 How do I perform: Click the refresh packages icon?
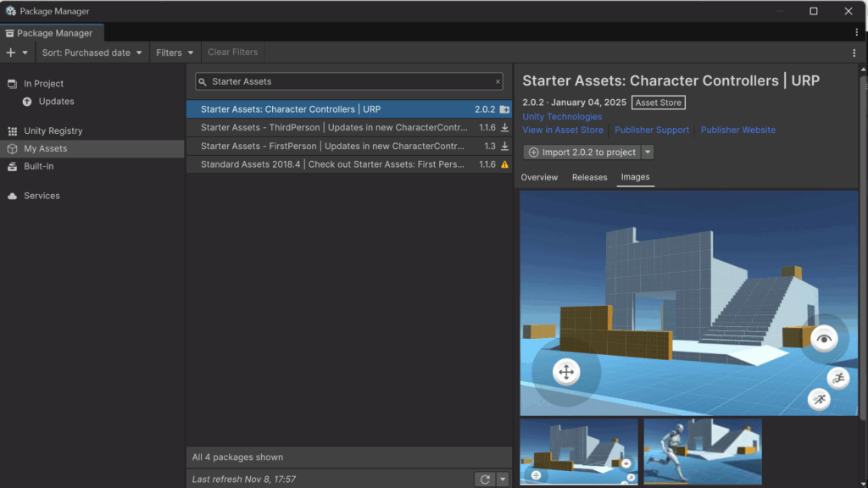coord(485,480)
